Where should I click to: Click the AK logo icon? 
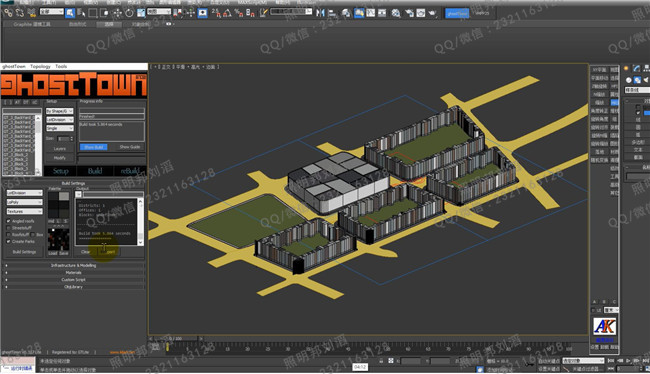(x=604, y=326)
